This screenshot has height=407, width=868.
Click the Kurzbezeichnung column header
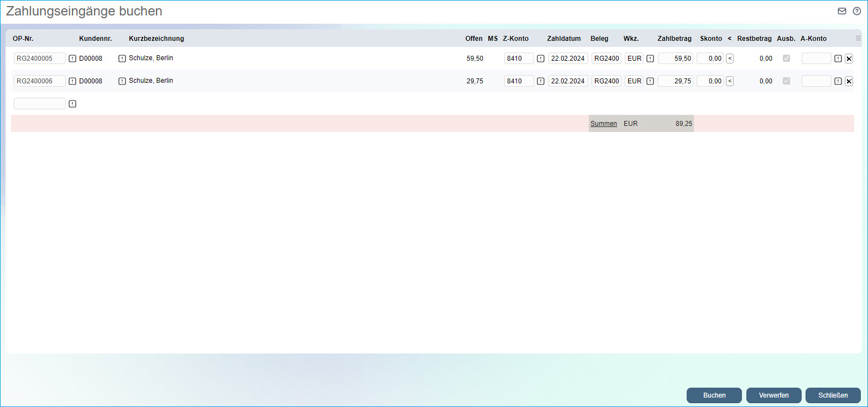(156, 39)
